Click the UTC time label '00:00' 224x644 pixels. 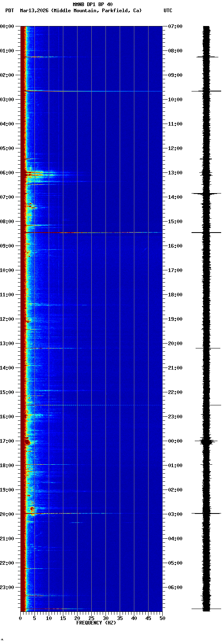175,441
